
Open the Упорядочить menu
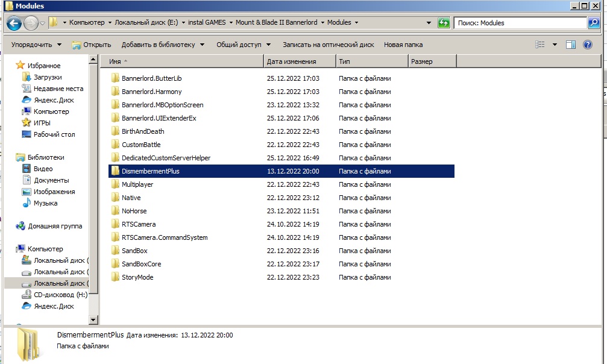tap(36, 45)
